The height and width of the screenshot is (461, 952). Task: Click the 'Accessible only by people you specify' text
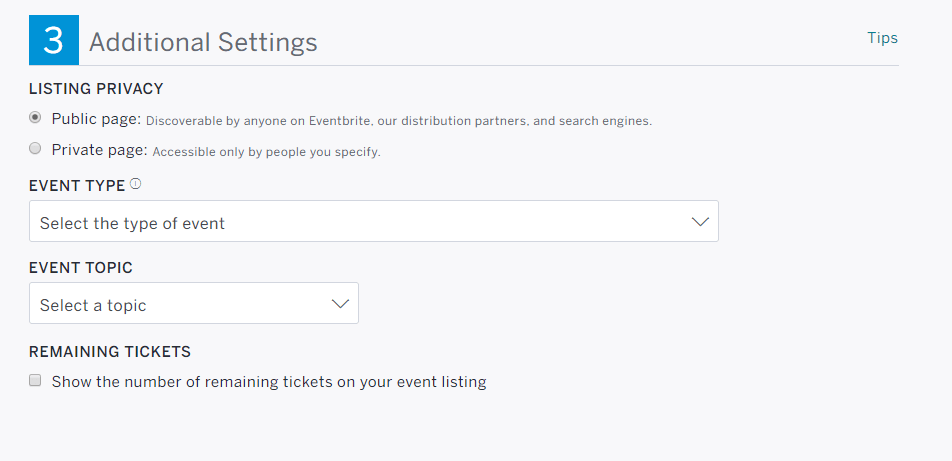[266, 152]
